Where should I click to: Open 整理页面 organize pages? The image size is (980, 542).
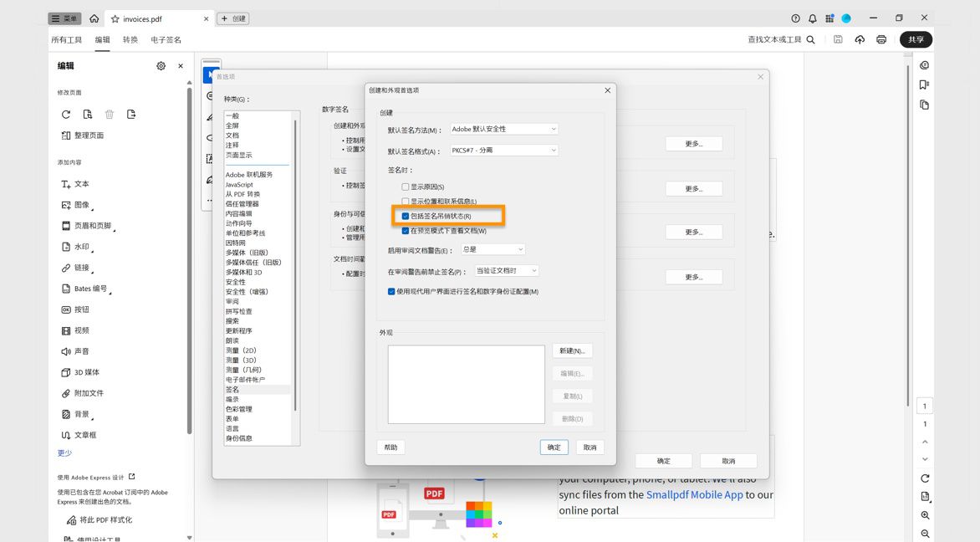pyautogui.click(x=83, y=135)
